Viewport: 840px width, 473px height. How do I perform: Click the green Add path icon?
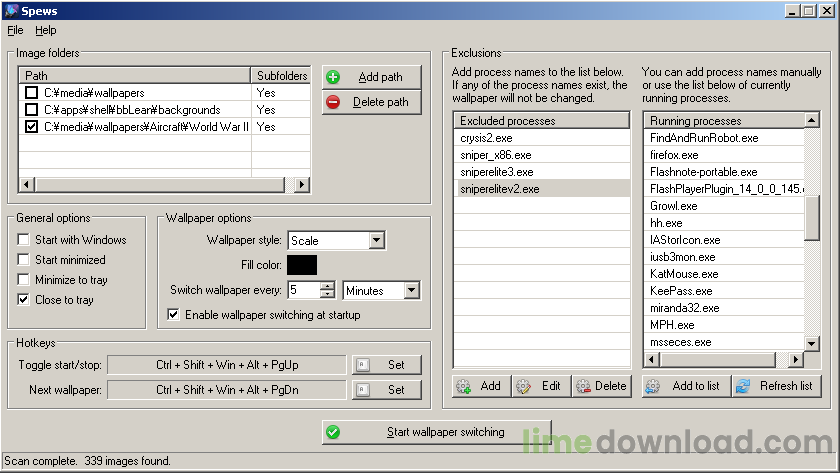(333, 77)
